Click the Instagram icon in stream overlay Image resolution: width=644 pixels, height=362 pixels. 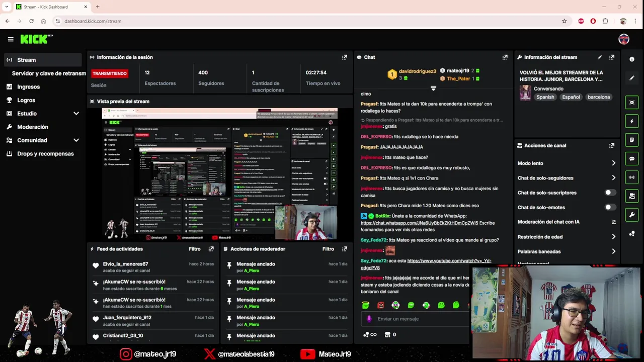126,354
